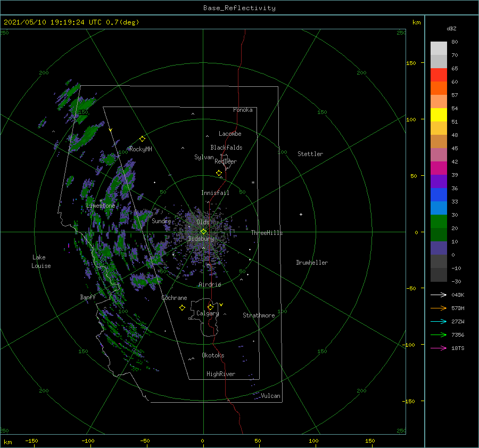Click the Base_Reflectivity title
Image resolution: width=479 pixels, height=448 pixels.
(x=240, y=8)
